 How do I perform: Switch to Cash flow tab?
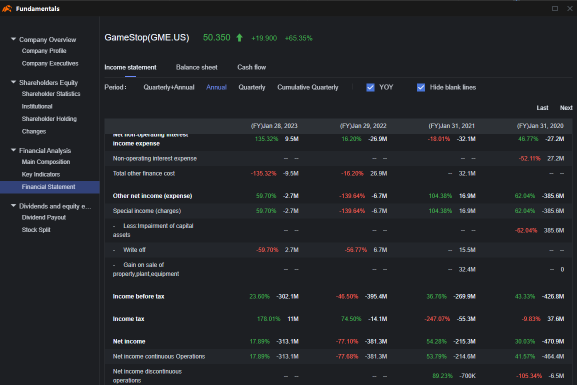pyautogui.click(x=252, y=67)
